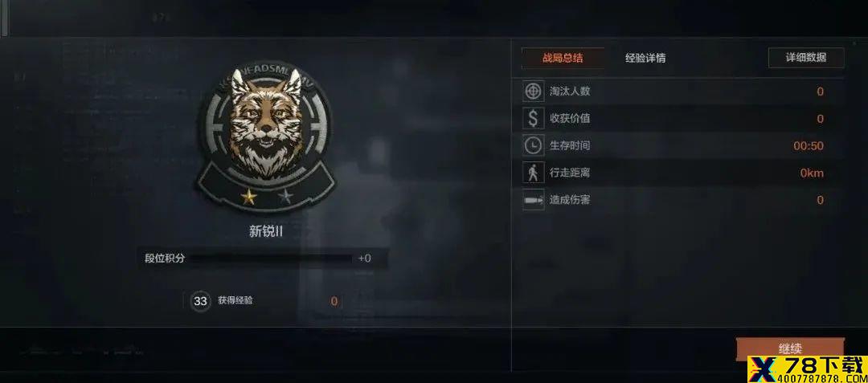Click the level 33 circle badge

[200, 301]
